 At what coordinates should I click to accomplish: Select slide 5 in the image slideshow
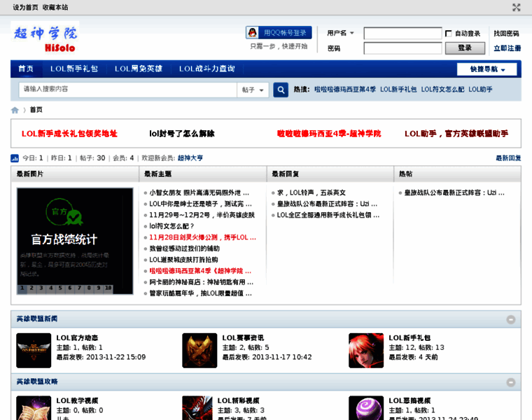[x=59, y=288]
